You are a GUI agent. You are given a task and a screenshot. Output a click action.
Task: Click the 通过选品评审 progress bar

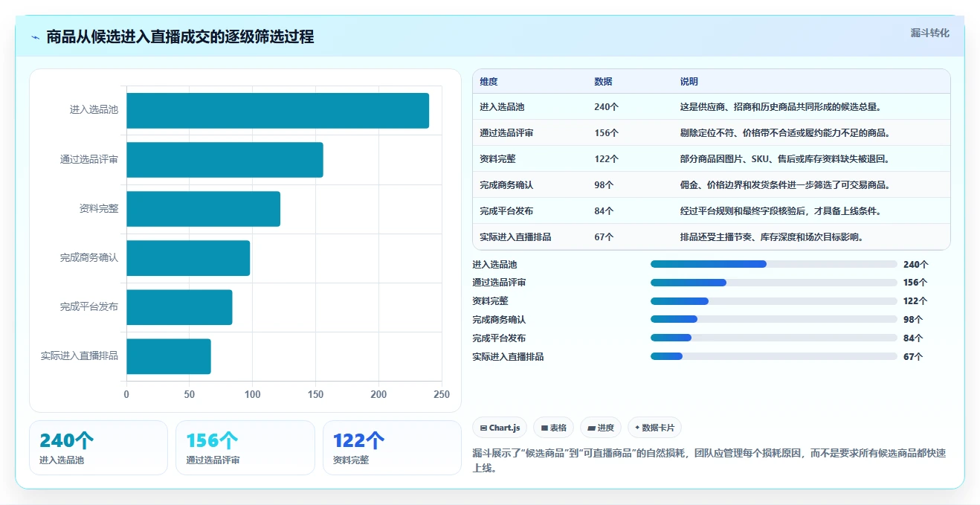point(774,283)
